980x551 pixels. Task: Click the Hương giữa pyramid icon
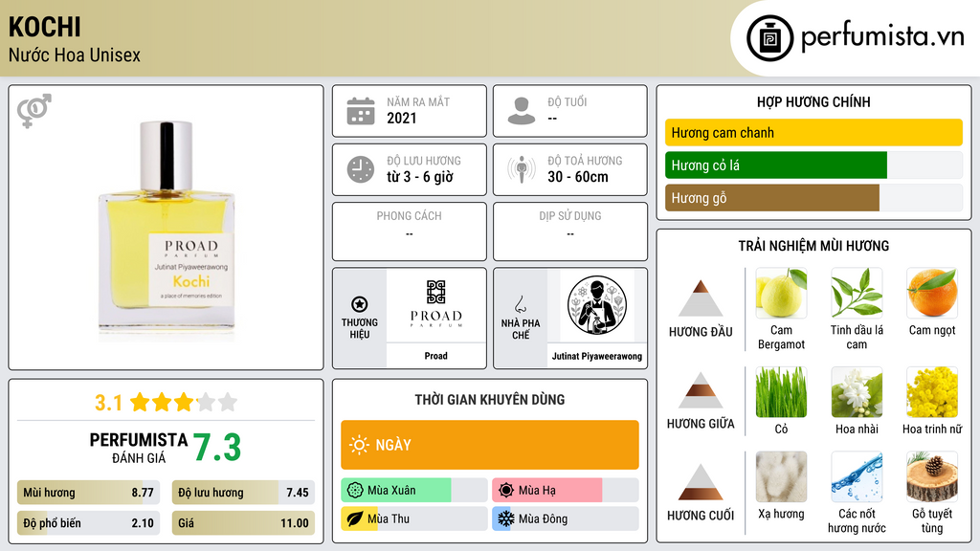[x=701, y=390]
